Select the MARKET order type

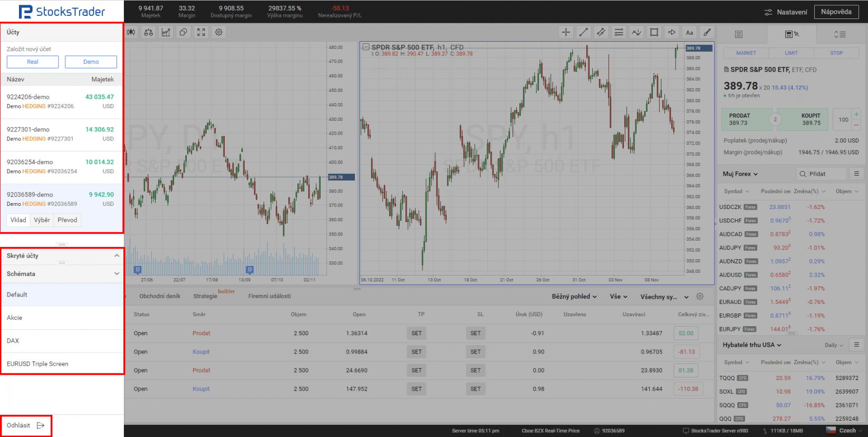click(x=746, y=53)
